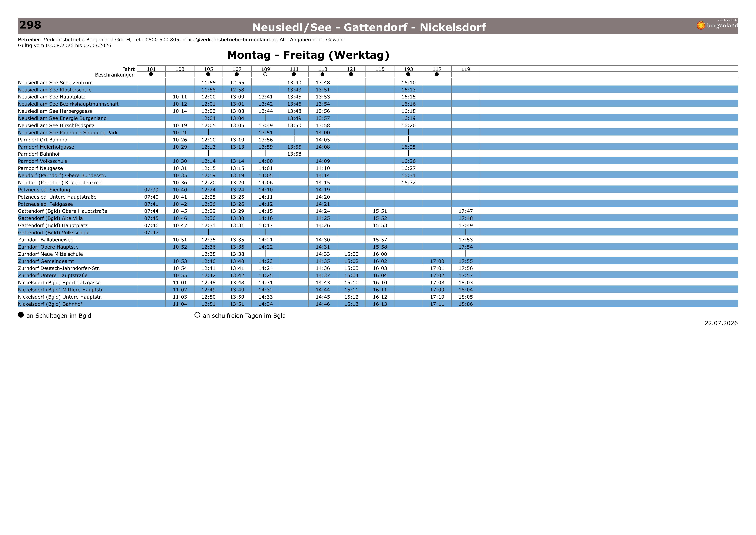This screenshot has height=535, width=756.
Task: Click the stop Neusiedl am See Pannonia Shopping Park
Action: tap(68, 133)
